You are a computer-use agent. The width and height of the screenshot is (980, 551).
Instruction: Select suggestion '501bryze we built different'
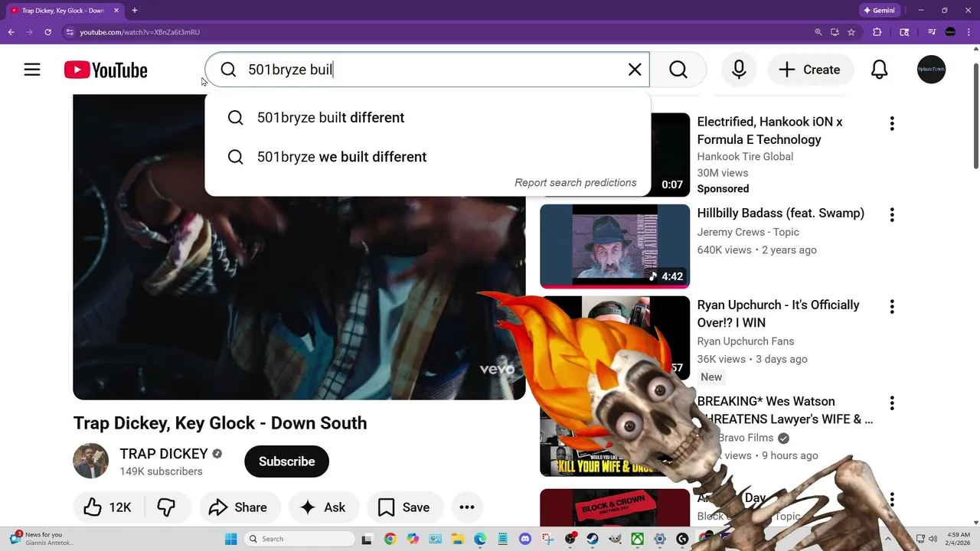click(427, 157)
